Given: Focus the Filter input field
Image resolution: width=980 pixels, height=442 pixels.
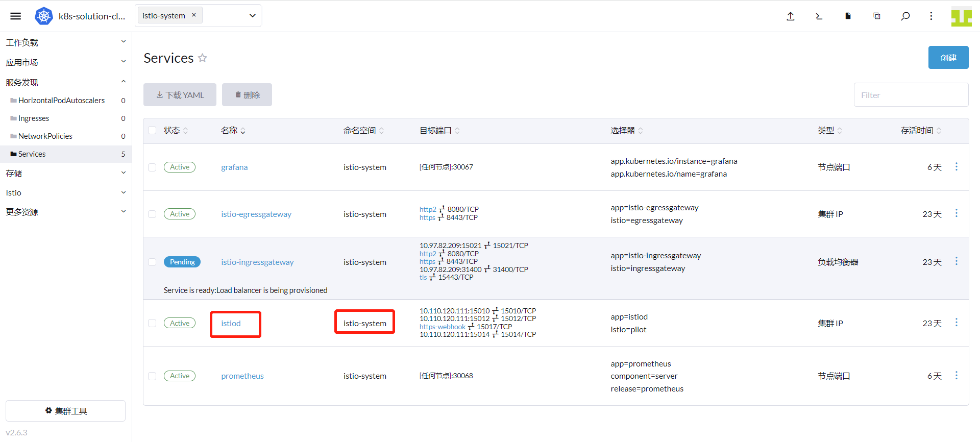Looking at the screenshot, I should [911, 95].
